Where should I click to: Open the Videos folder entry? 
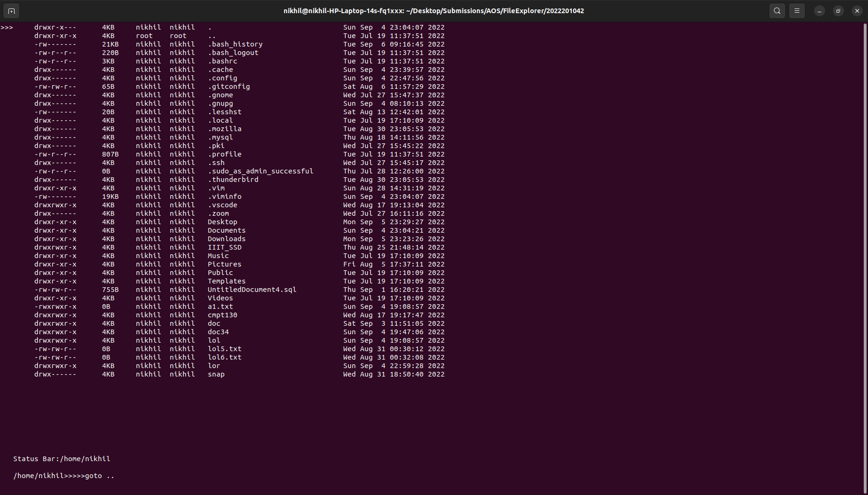tap(220, 298)
